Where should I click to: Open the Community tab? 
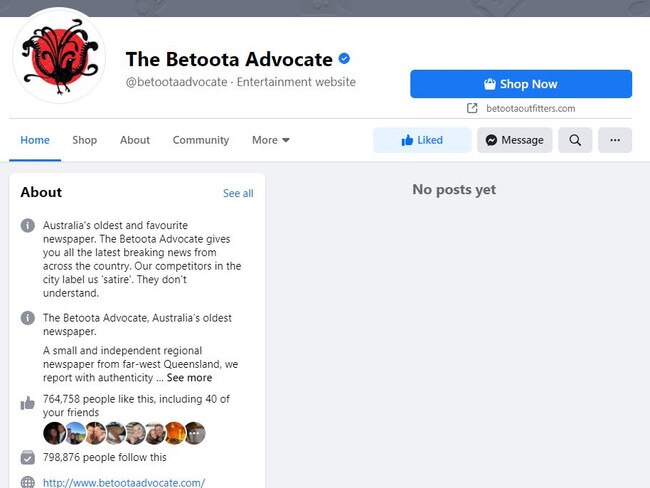point(201,140)
